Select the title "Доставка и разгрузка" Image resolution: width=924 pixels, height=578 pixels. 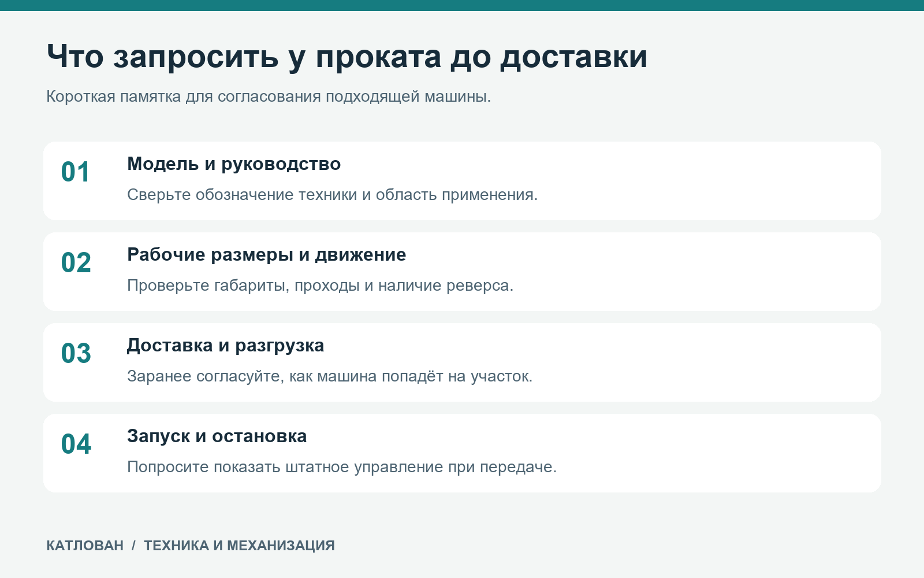[225, 346]
